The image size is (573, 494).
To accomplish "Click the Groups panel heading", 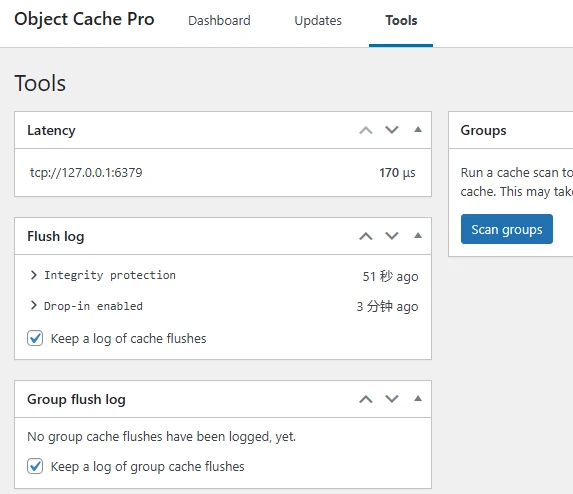I will click(x=483, y=130).
